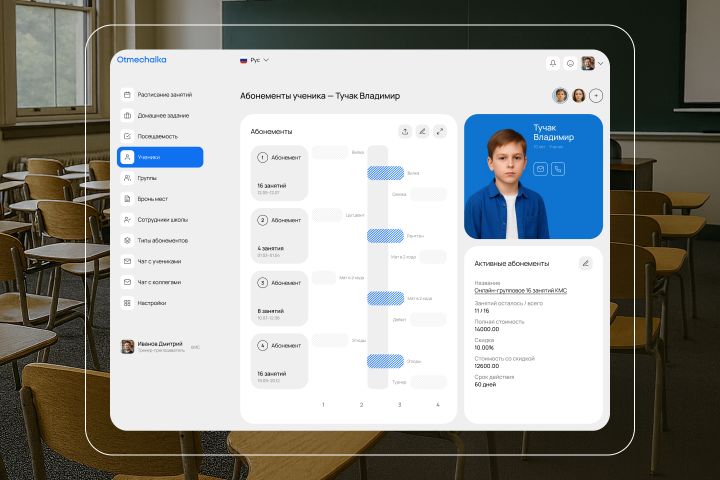The height and width of the screenshot is (480, 720).
Task: Open Группы in sidebar
Action: [x=160, y=178]
